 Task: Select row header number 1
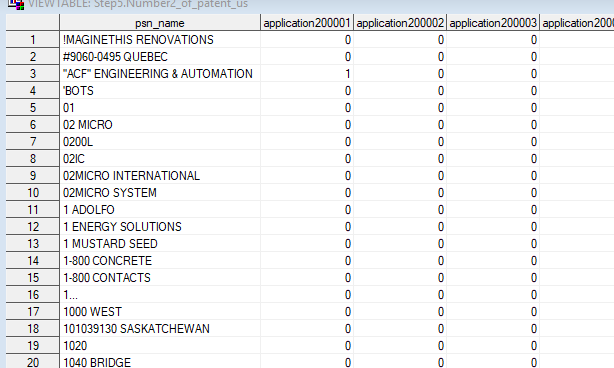click(33, 40)
